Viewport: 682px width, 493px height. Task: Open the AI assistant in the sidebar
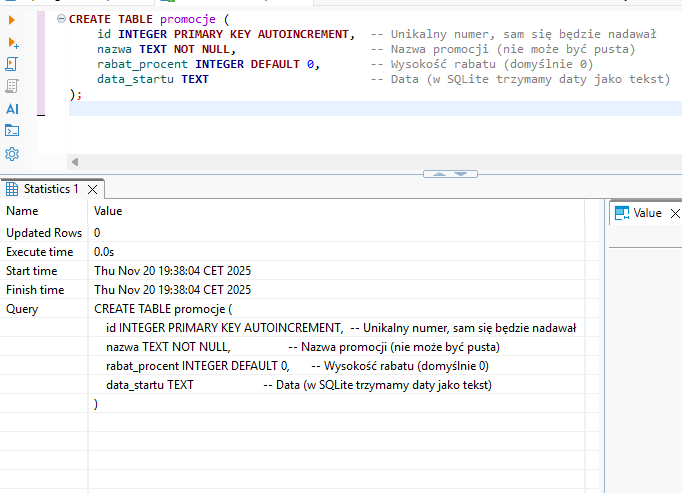[x=13, y=108]
